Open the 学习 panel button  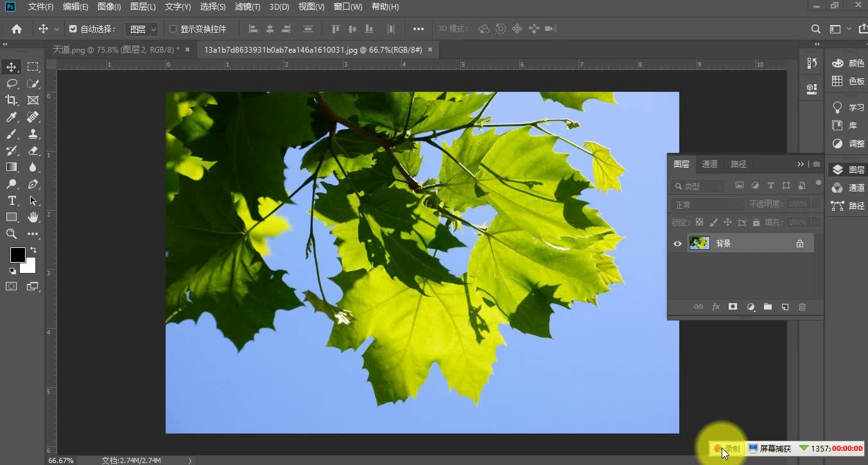coord(848,107)
